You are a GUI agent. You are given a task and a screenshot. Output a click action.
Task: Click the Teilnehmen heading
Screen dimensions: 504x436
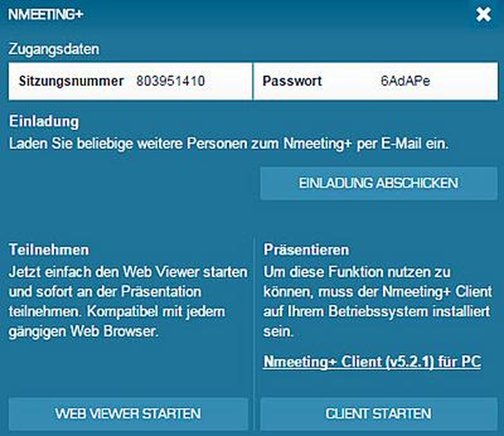pyautogui.click(x=49, y=250)
